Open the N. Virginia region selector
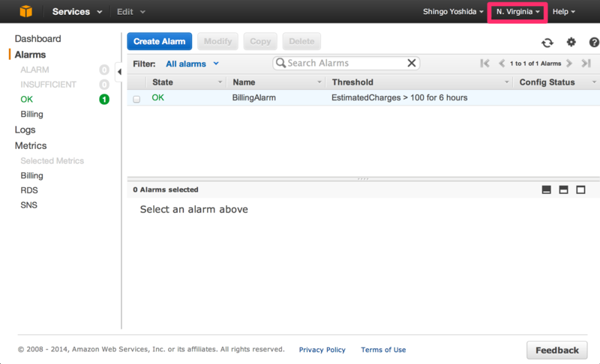600x364 pixels. pyautogui.click(x=517, y=12)
